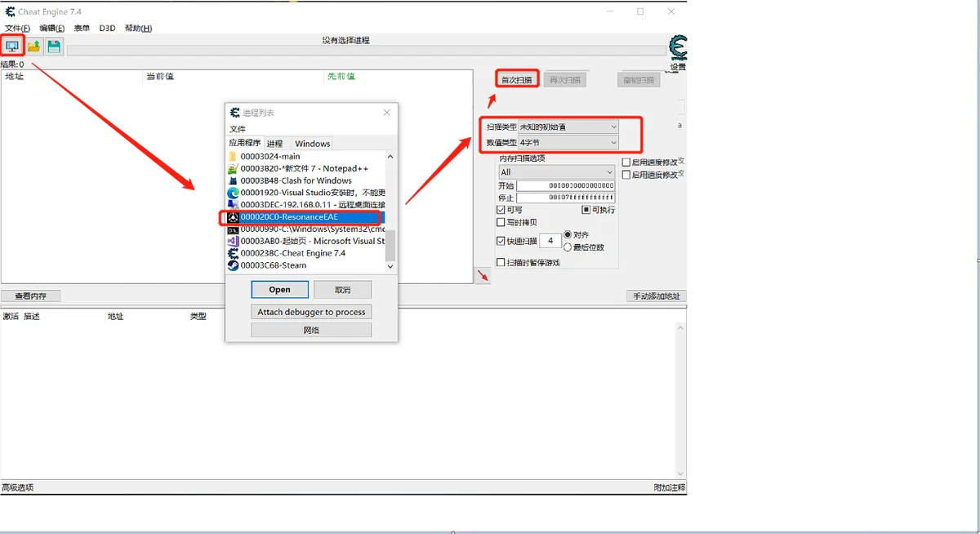Viewport: 980px width, 534px height.
Task: Click 高级选项 in the status bar
Action: (18, 487)
